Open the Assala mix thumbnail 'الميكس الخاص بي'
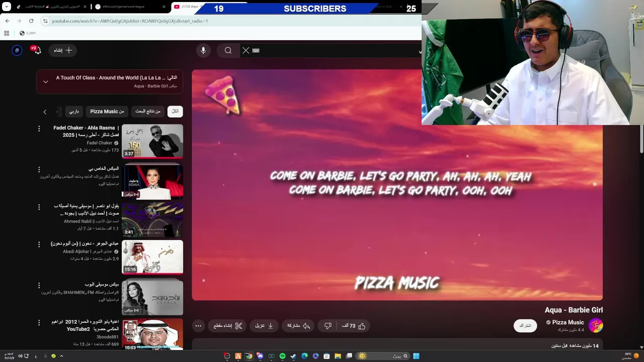644x362 pixels. tap(152, 182)
